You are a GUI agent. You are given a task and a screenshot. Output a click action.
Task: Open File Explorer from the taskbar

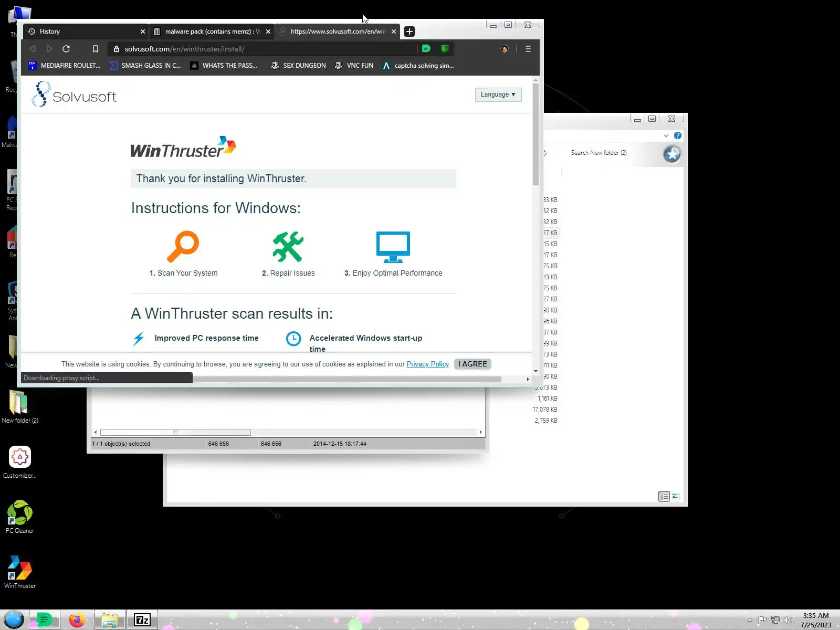pos(110,620)
